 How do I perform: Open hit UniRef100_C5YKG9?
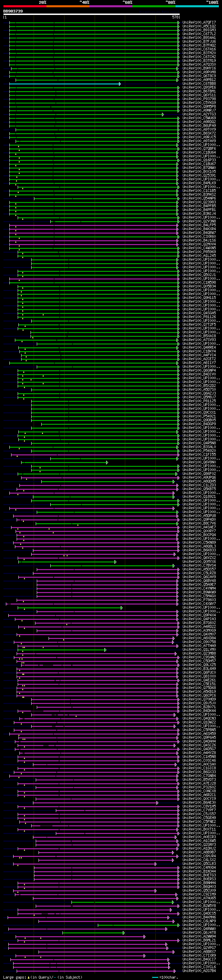click(199, 103)
